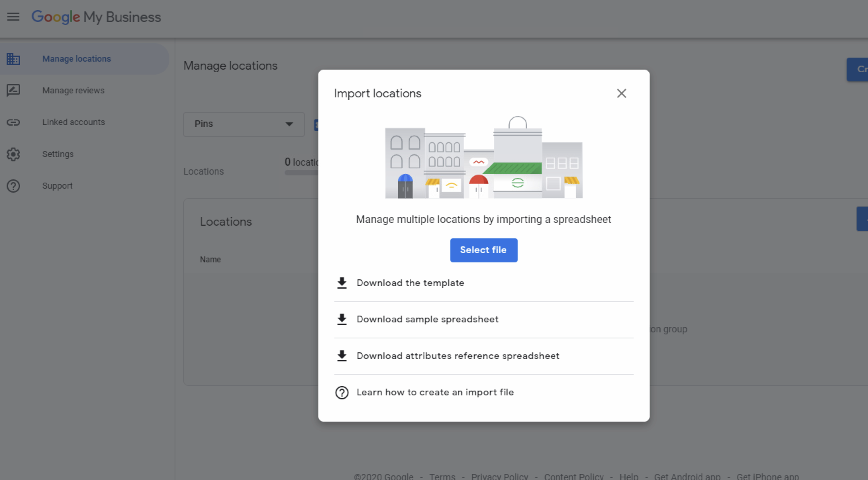The width and height of the screenshot is (868, 480).
Task: Click the Name column header
Action: point(210,260)
